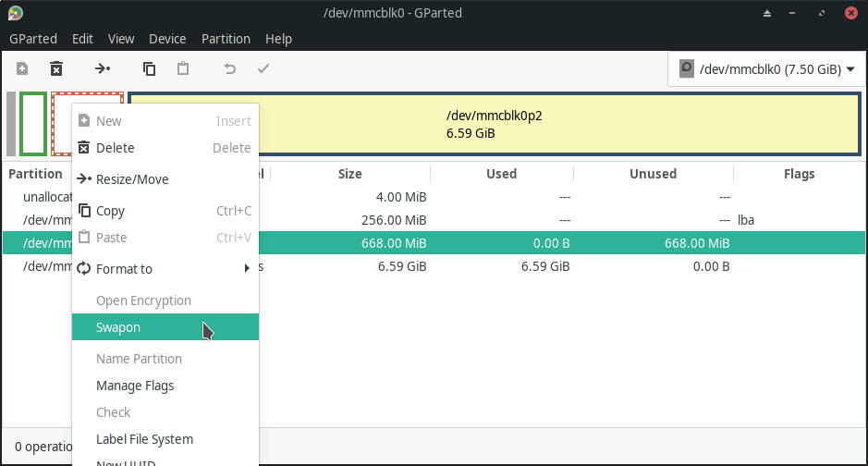Click the Apply all operations checkmark icon
Image resolution: width=868 pixels, height=466 pixels.
pos(263,68)
